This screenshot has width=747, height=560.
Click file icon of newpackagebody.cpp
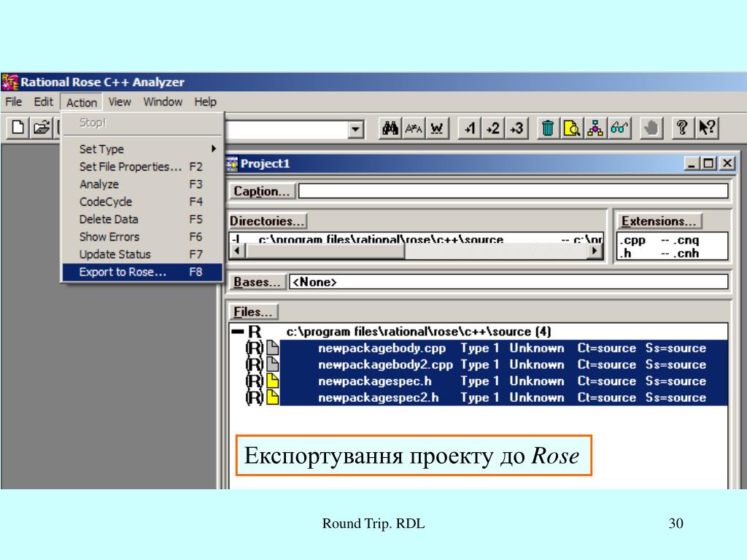273,348
